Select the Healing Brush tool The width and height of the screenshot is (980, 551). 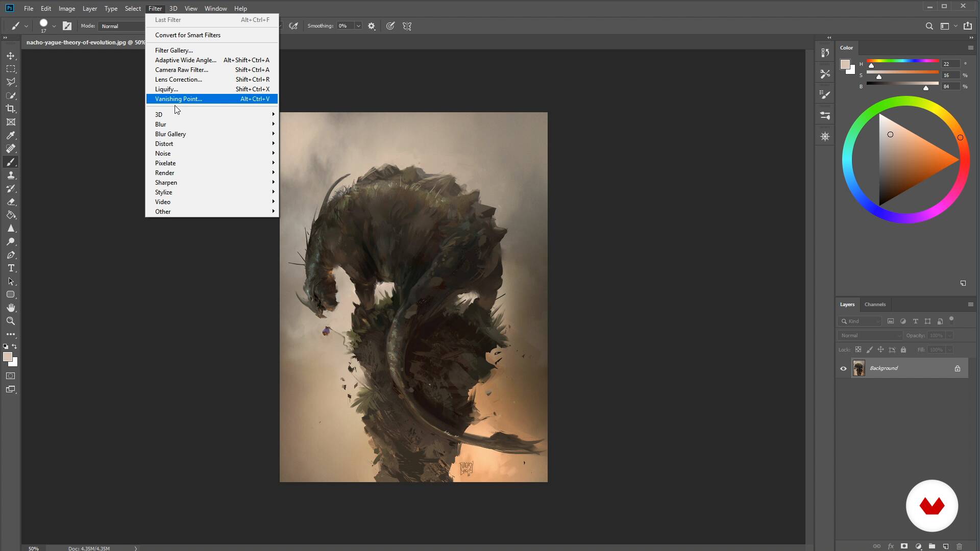[11, 148]
